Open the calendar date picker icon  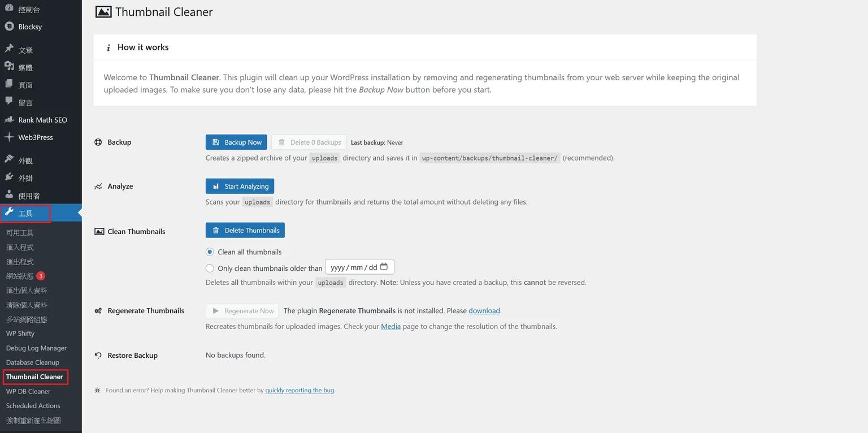point(384,267)
